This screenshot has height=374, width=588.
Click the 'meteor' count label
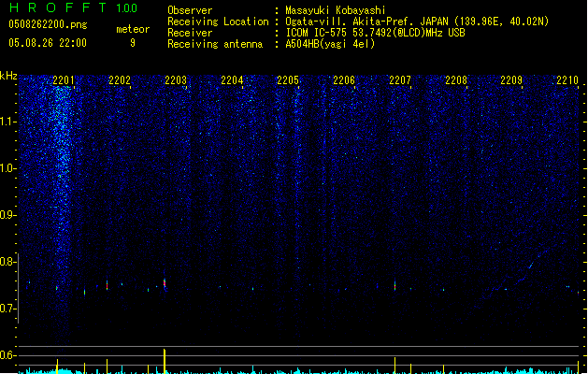click(x=133, y=29)
